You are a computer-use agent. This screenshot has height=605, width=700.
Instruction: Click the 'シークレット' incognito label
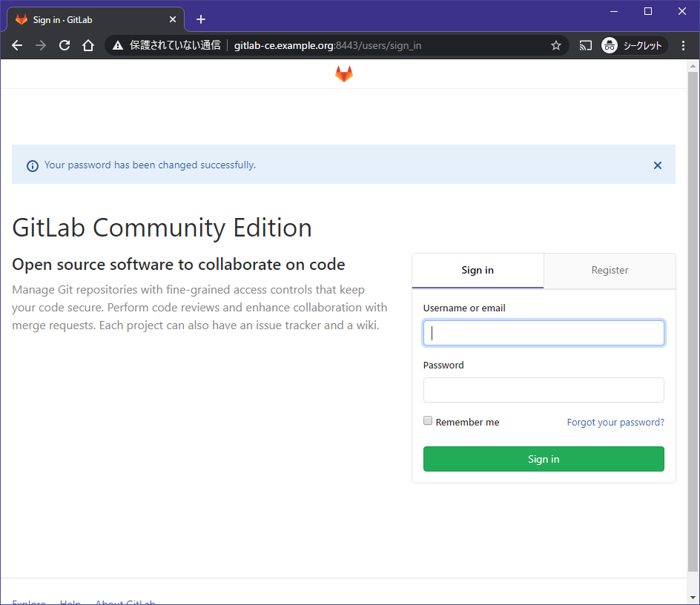coord(642,45)
